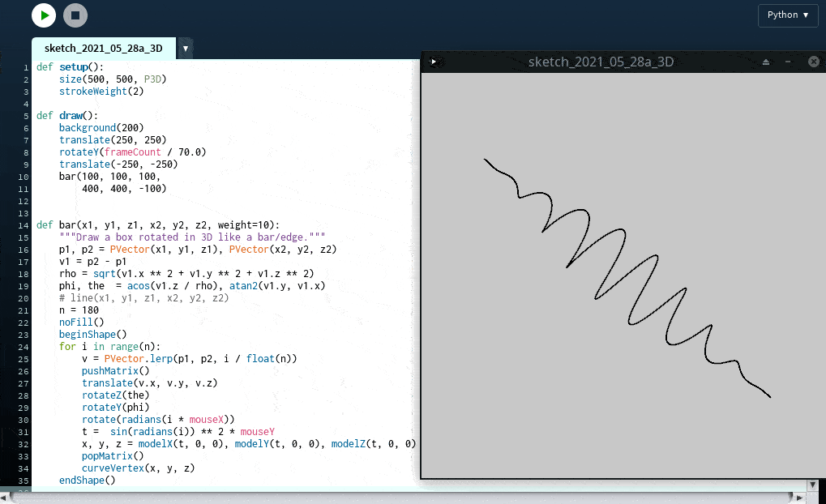Place cursor on the endShape() line
The width and height of the screenshot is (826, 504).
pos(87,481)
